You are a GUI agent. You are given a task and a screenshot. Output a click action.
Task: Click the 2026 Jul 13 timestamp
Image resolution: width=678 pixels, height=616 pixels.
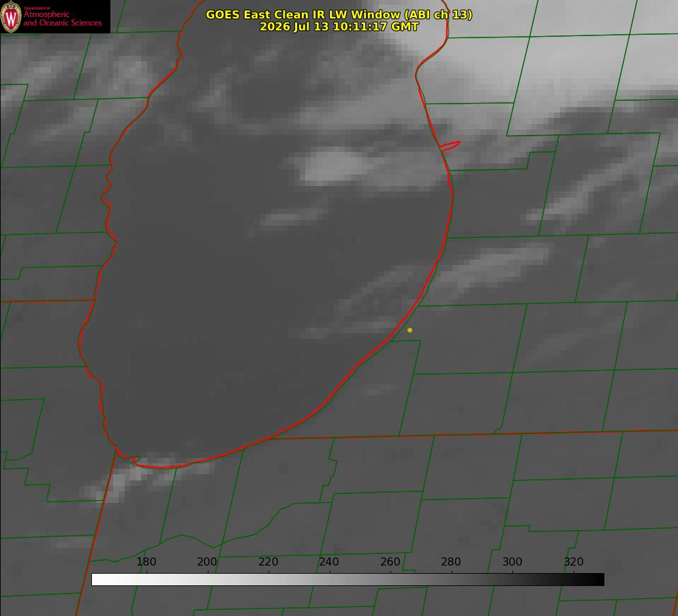pyautogui.click(x=339, y=27)
